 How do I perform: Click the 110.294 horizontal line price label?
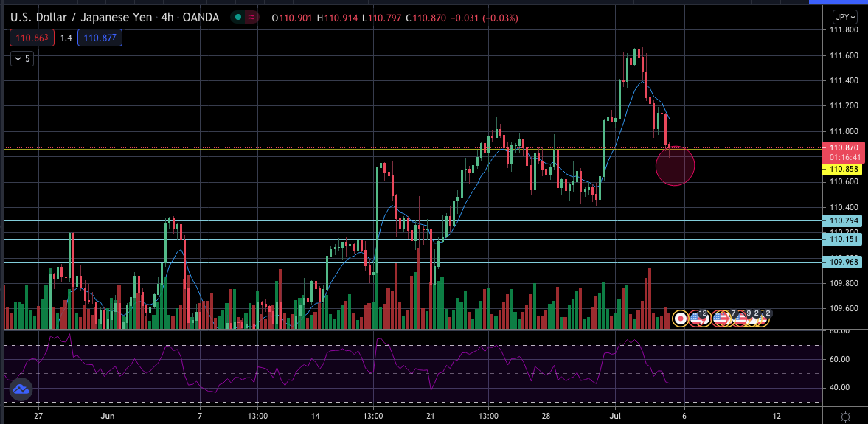(x=843, y=220)
